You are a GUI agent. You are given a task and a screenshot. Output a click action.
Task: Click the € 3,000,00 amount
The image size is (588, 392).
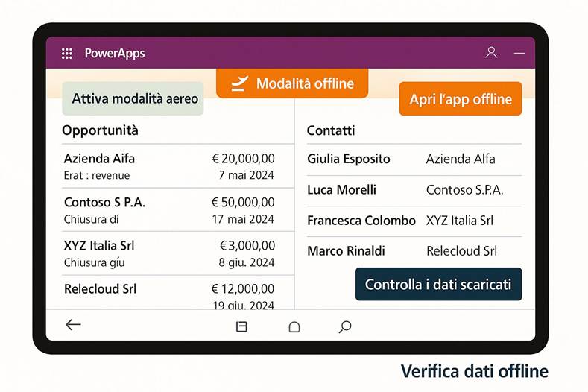(247, 246)
